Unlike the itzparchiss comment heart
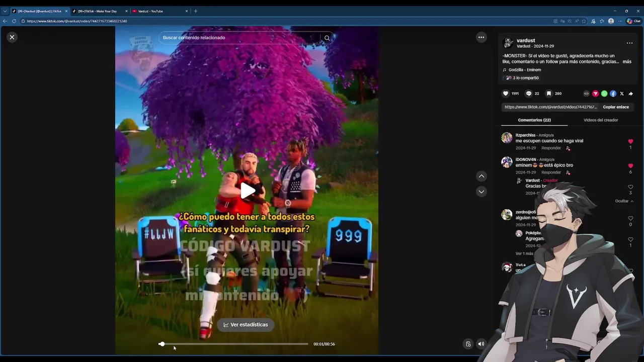Screen dimensions: 644x362 click(x=630, y=142)
